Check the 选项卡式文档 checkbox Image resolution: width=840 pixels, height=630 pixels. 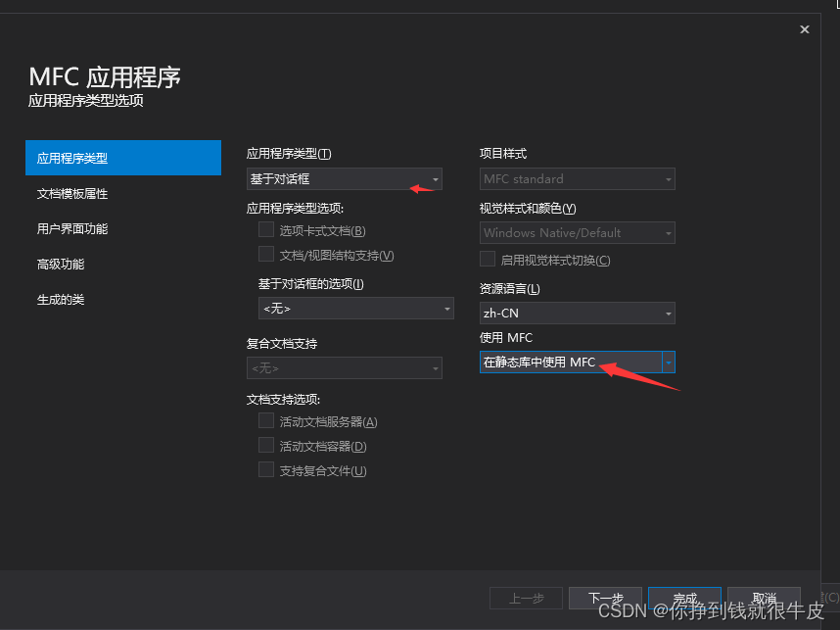coord(265,229)
